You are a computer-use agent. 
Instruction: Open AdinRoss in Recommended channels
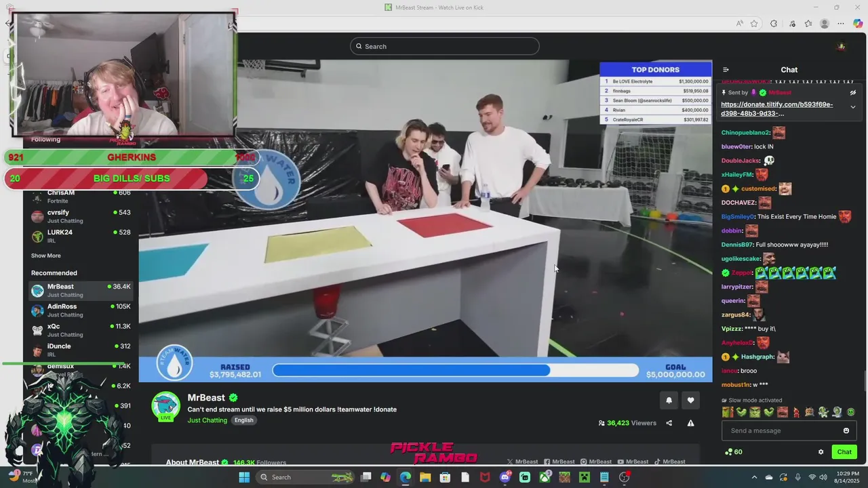(x=81, y=310)
